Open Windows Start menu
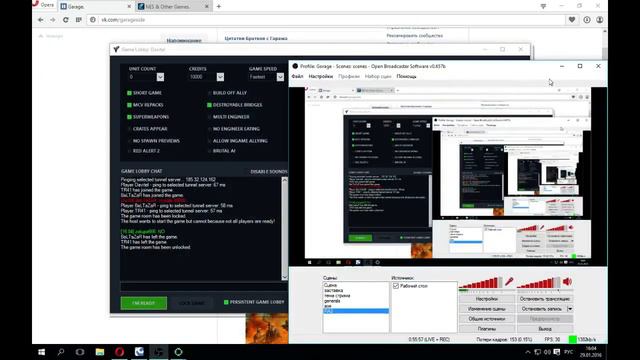Viewport: 640px width, 360px height. 42,352
